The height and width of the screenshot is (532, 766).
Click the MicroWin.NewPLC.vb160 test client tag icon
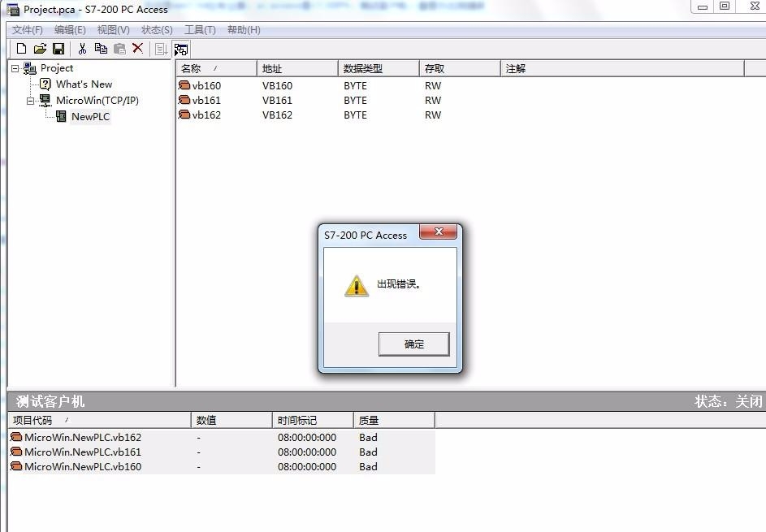(x=16, y=466)
